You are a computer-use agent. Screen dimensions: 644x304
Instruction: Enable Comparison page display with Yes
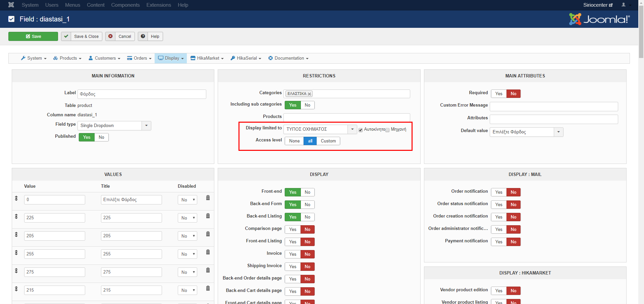(x=293, y=230)
